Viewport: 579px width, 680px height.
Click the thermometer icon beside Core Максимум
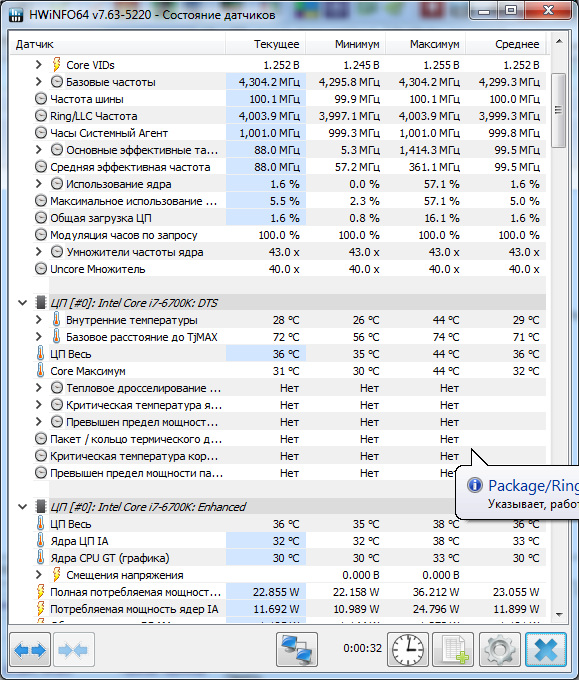(x=40, y=371)
